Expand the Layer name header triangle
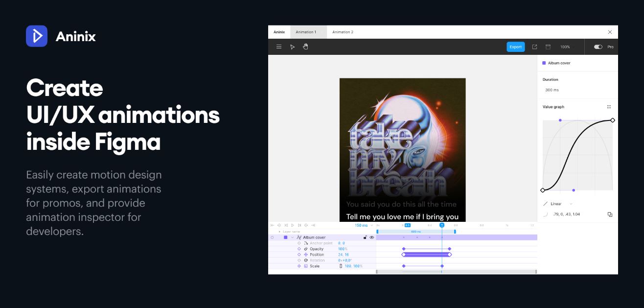Screen dimensions: 644x308 click(279, 232)
